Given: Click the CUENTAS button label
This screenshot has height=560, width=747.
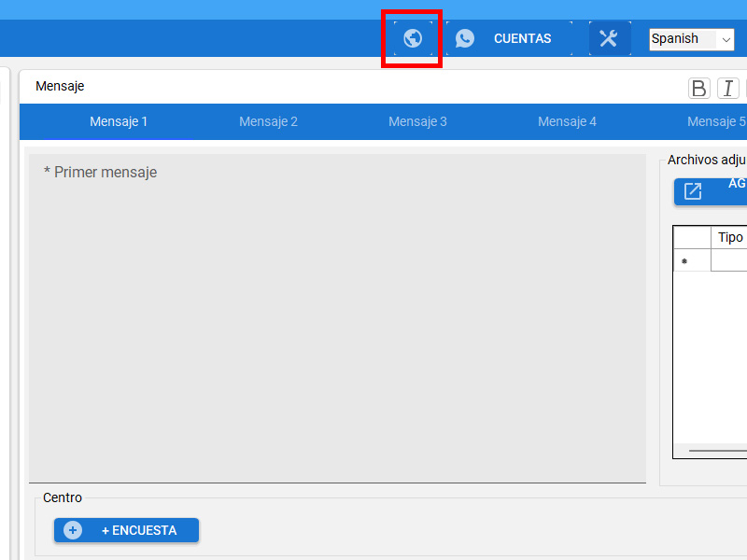Looking at the screenshot, I should click(x=522, y=38).
